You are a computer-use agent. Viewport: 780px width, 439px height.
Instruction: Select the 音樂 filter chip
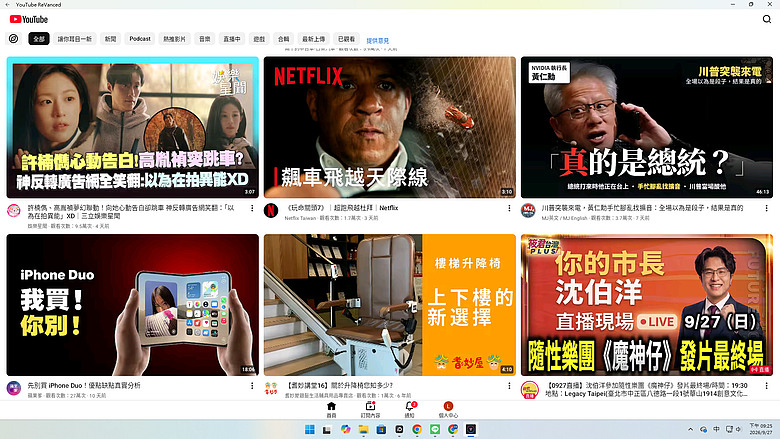pos(204,39)
